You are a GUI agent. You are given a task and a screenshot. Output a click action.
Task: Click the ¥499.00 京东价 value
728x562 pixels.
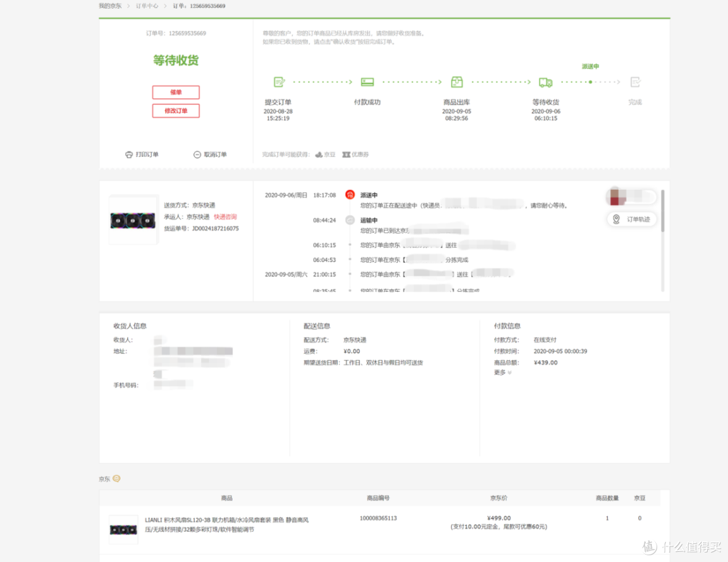coord(499,518)
